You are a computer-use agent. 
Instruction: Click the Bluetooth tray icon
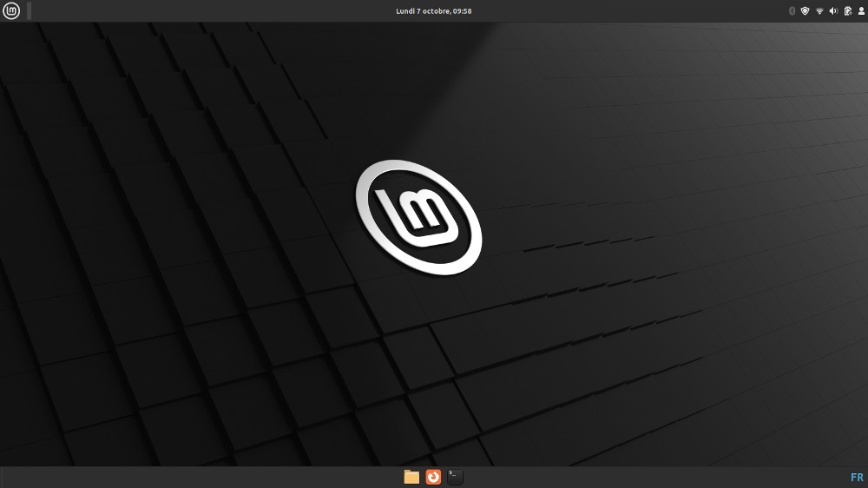[792, 11]
